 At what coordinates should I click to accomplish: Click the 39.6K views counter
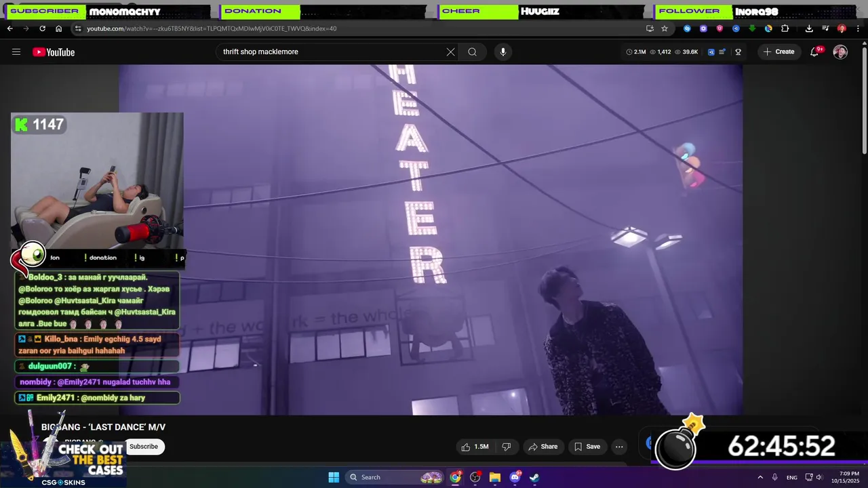point(686,52)
